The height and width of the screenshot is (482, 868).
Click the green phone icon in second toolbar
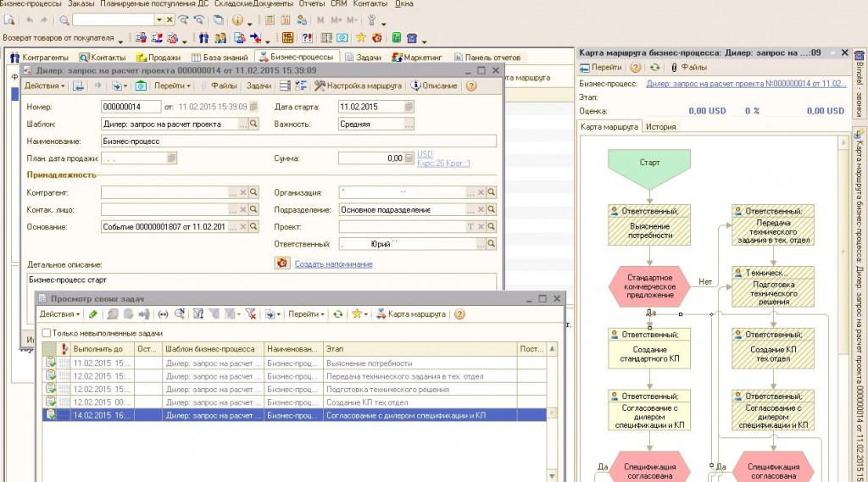397,37
